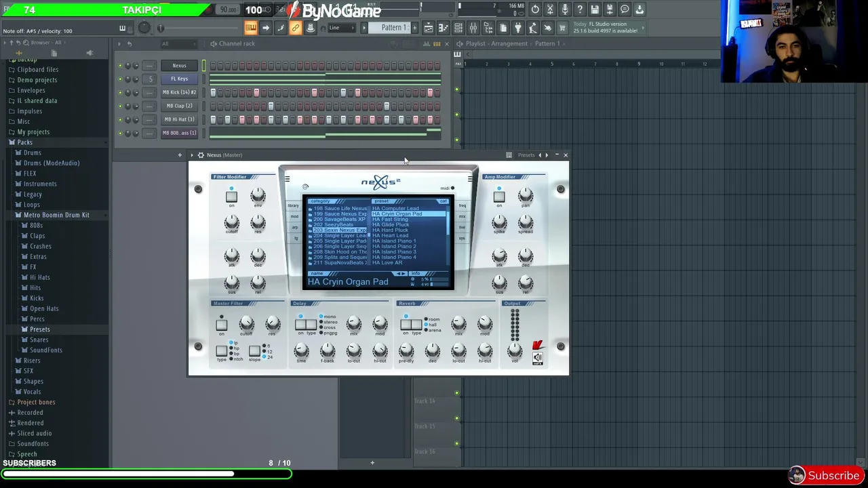Click the Nexus output vol knob
Screen dimensions: 868x488
[515, 350]
